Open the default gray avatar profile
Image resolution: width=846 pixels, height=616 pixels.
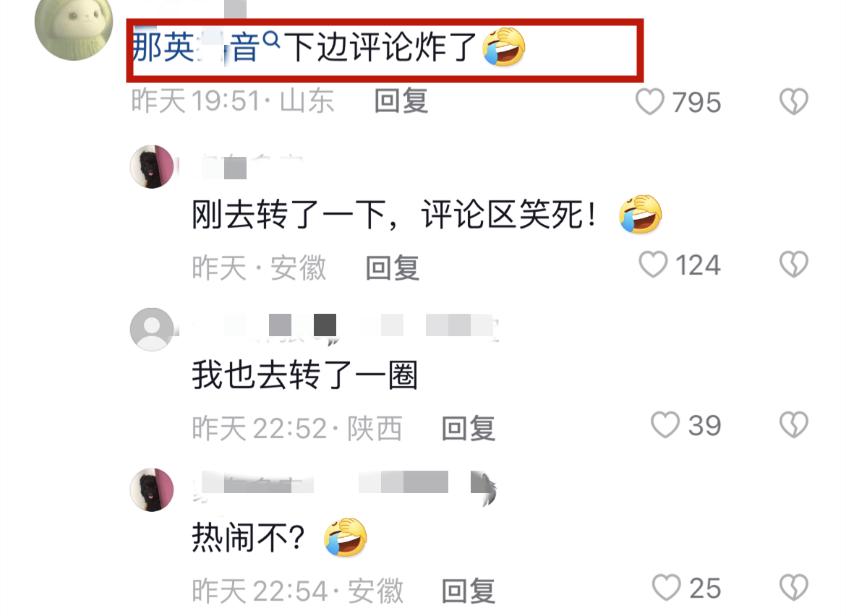152,330
